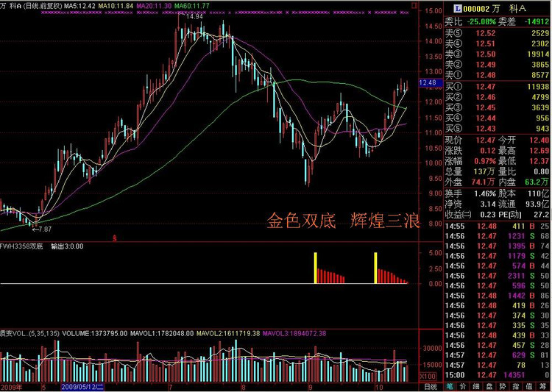
Task: Open the 筹 chip distribution tab
Action: pos(542,387)
